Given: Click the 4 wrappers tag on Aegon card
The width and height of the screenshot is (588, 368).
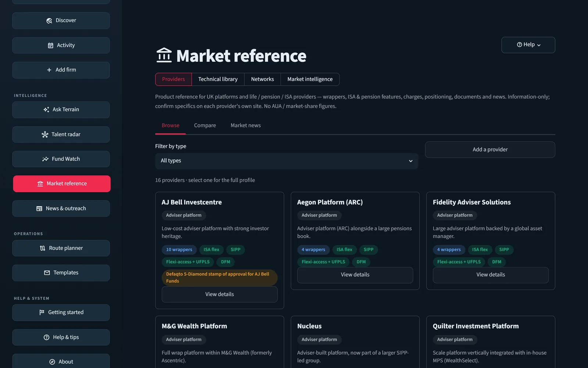Looking at the screenshot, I should (x=313, y=250).
